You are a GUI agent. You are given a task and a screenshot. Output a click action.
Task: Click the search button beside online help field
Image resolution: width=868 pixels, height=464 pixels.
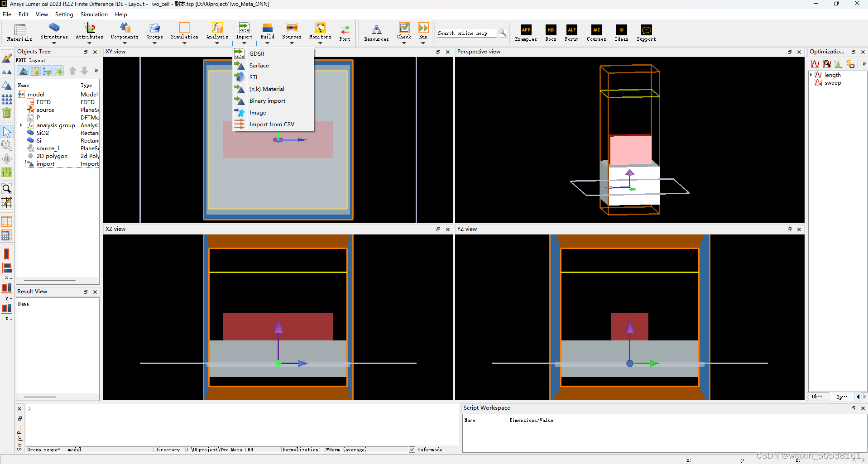point(503,33)
